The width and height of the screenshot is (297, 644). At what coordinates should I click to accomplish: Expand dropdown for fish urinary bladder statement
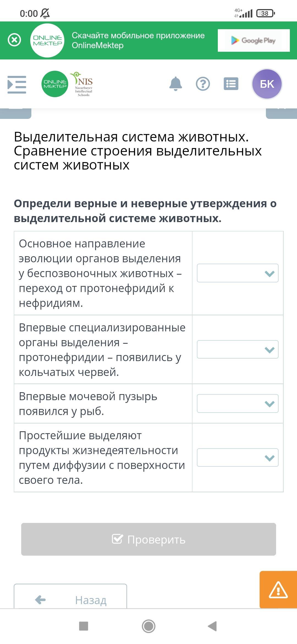click(238, 403)
